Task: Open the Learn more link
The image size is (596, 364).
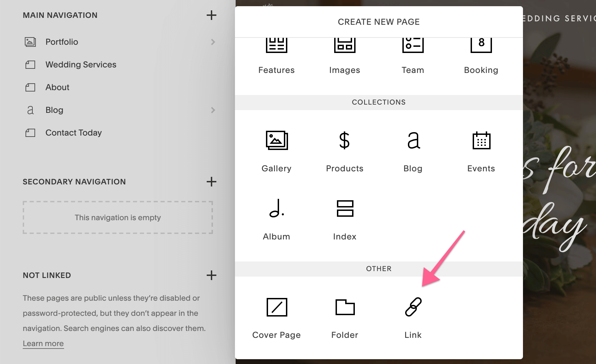Action: (43, 343)
